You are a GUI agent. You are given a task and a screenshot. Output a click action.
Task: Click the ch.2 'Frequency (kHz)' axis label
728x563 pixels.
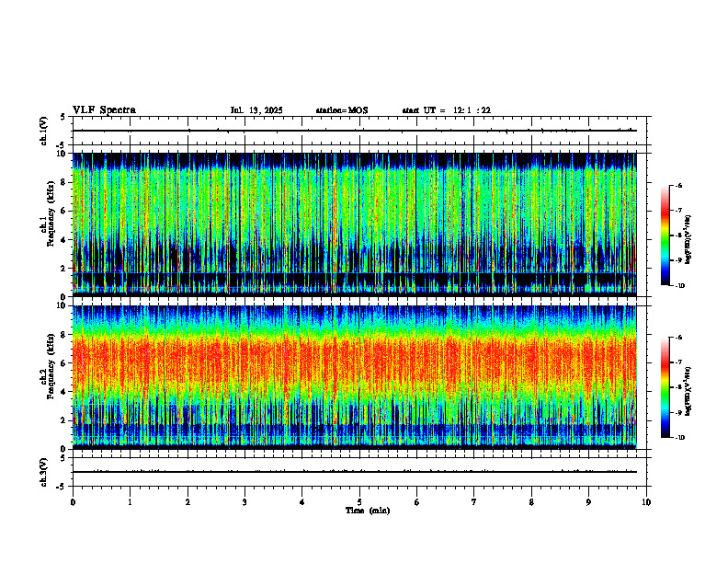51,366
